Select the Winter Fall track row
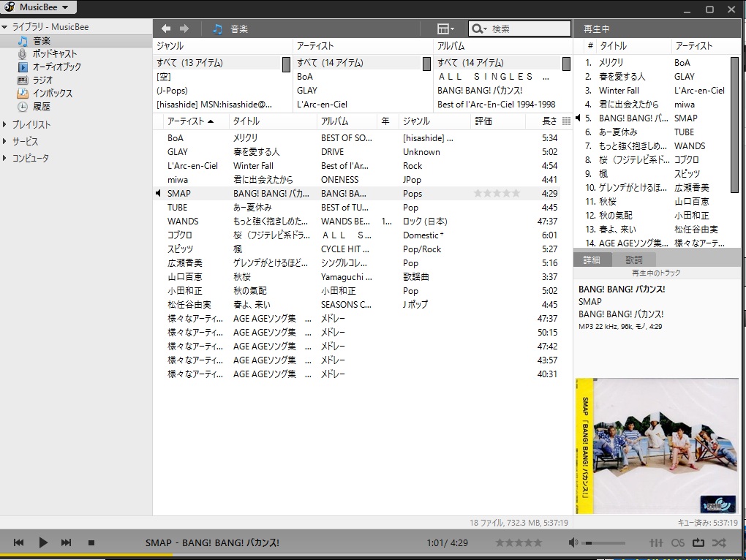Viewport: 746px width, 560px height. pyautogui.click(x=357, y=166)
